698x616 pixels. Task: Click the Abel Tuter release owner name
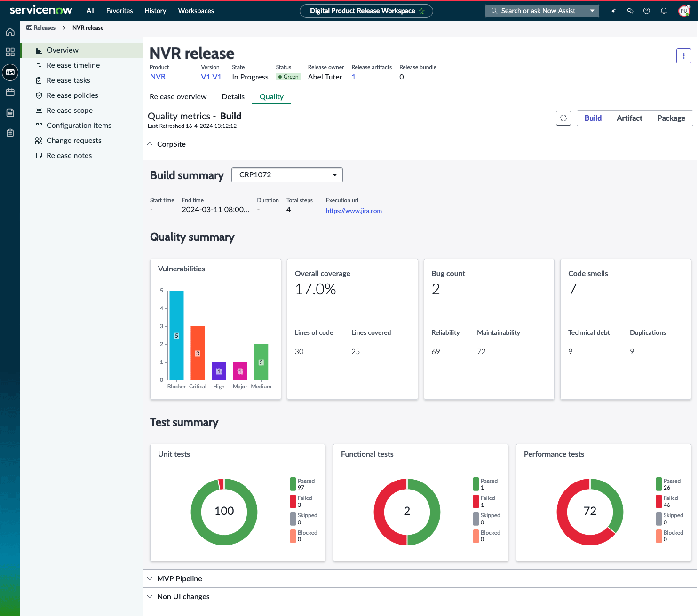tap(325, 77)
